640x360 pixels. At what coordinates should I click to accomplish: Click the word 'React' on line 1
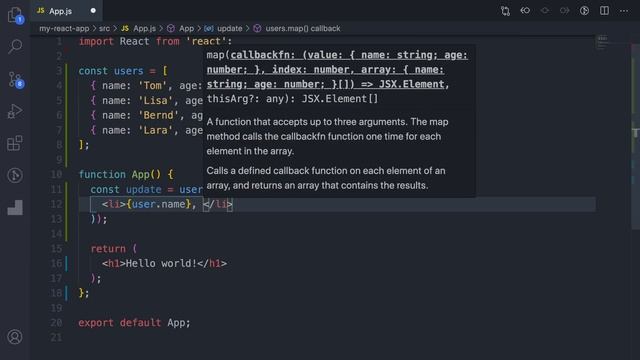coord(134,41)
